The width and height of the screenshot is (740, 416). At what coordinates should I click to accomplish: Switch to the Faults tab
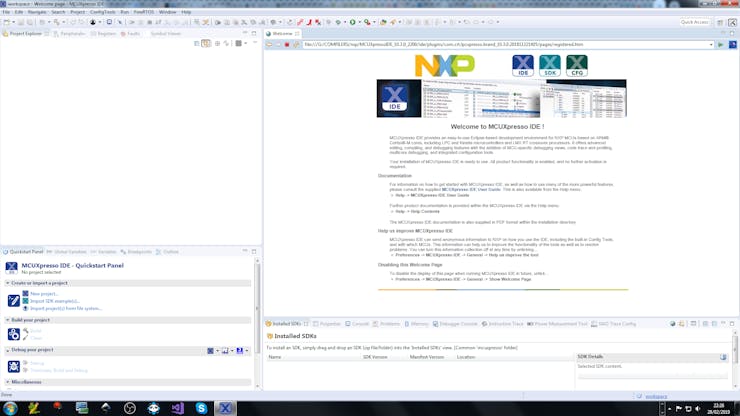(x=131, y=34)
